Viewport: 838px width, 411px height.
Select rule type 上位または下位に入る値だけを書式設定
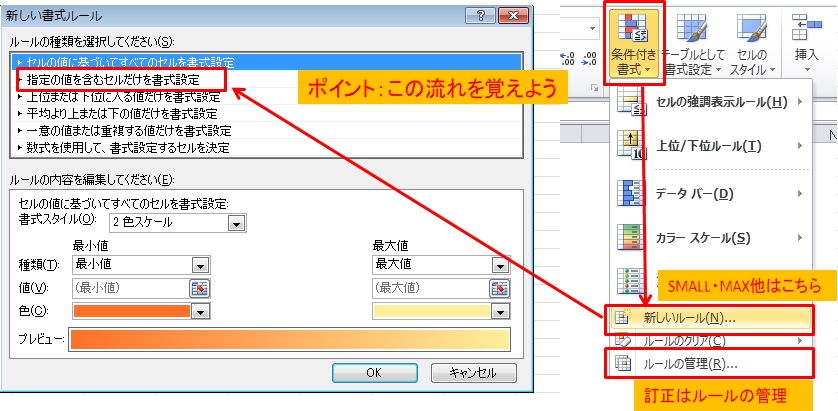pyautogui.click(x=266, y=97)
